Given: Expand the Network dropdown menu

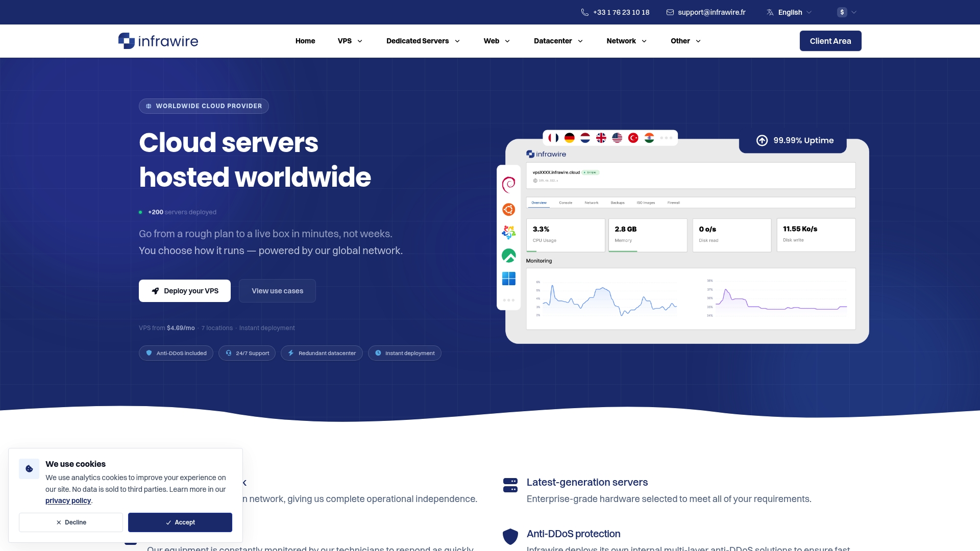Looking at the screenshot, I should [627, 41].
